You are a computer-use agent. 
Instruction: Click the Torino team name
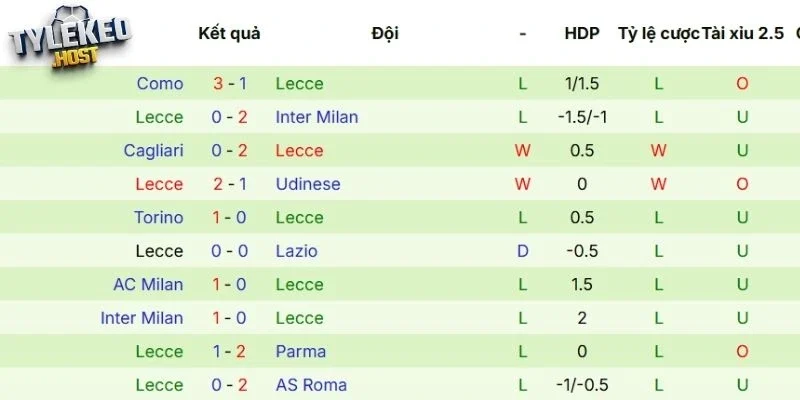coord(158,218)
